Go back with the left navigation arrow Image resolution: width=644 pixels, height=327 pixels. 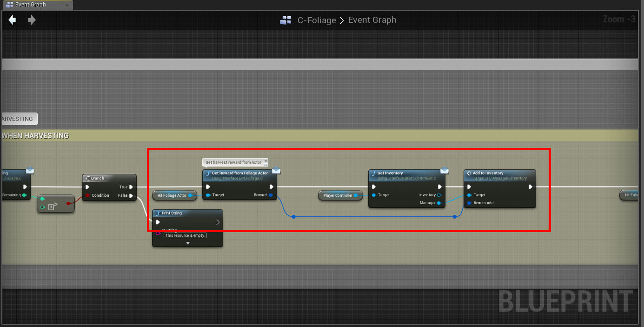(x=13, y=20)
